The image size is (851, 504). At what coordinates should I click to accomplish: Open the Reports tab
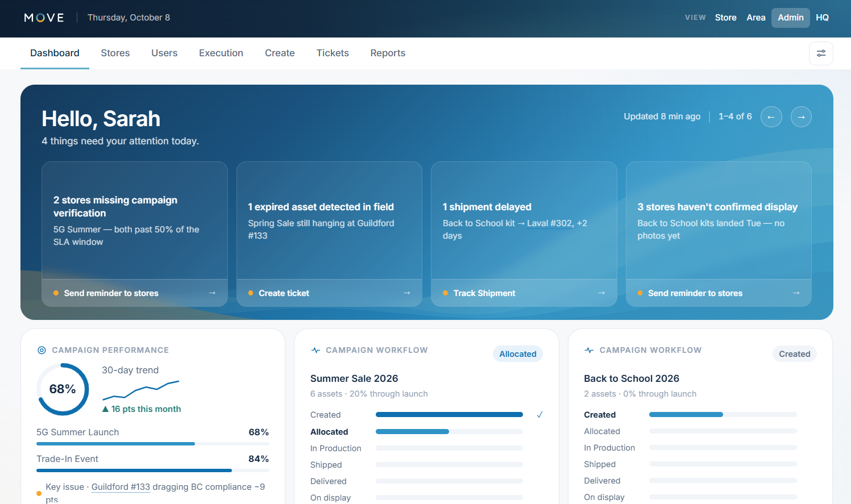(388, 53)
